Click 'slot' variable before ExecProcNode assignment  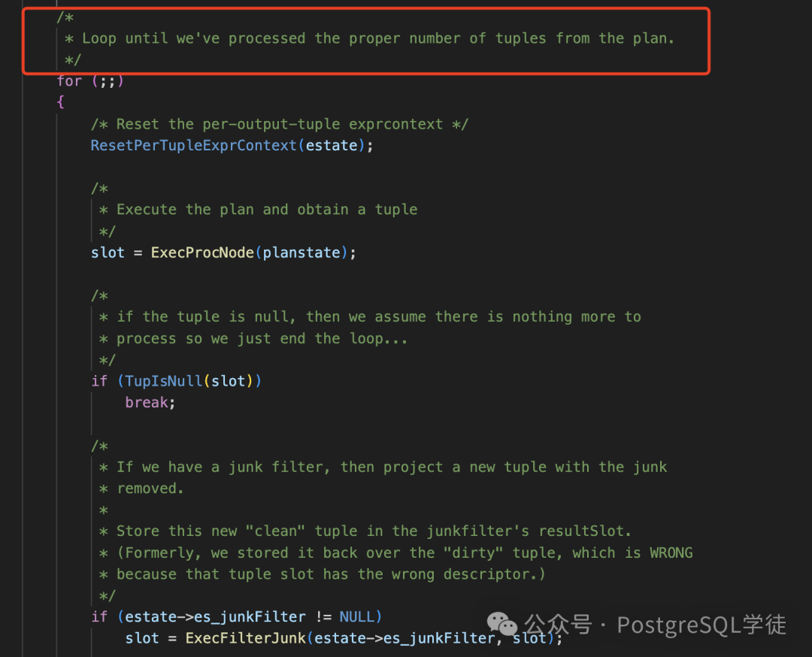point(108,253)
